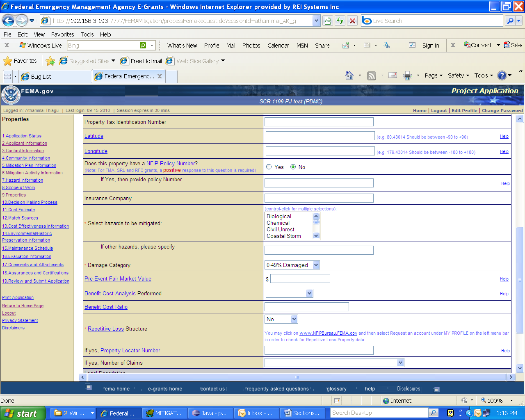Select Yes for NFIP Policy Number

(269, 167)
